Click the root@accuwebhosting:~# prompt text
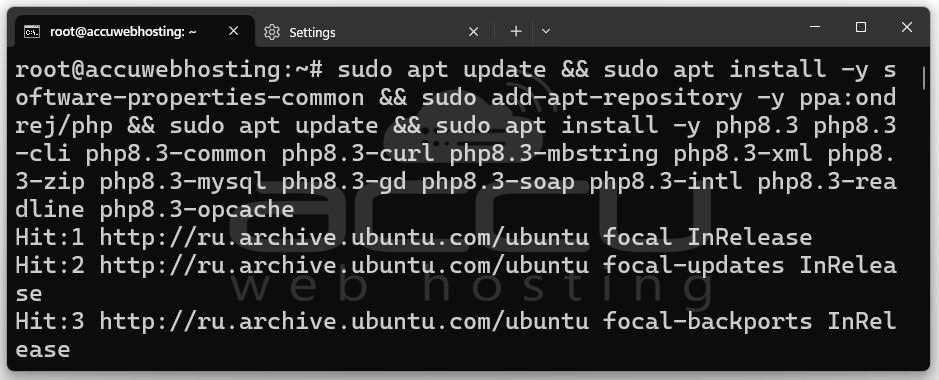Screen dimensions: 939x380 [x=169, y=70]
